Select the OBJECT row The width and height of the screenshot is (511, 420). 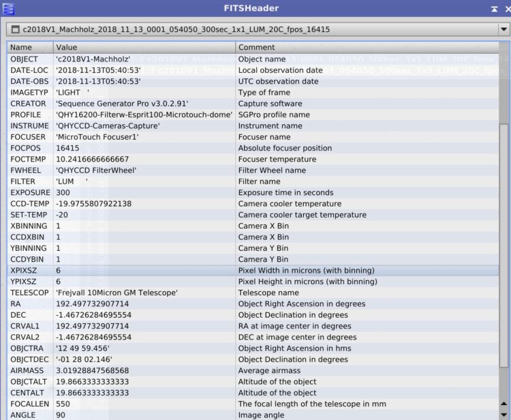point(253,59)
